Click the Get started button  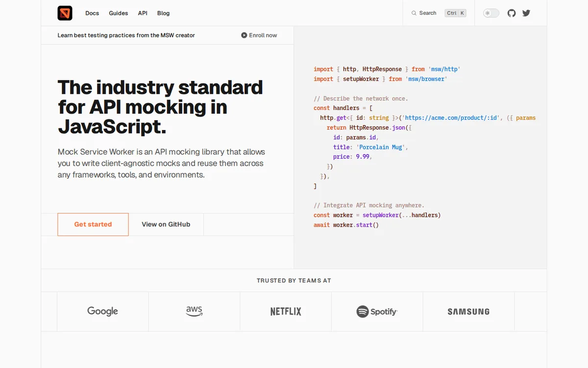(93, 224)
